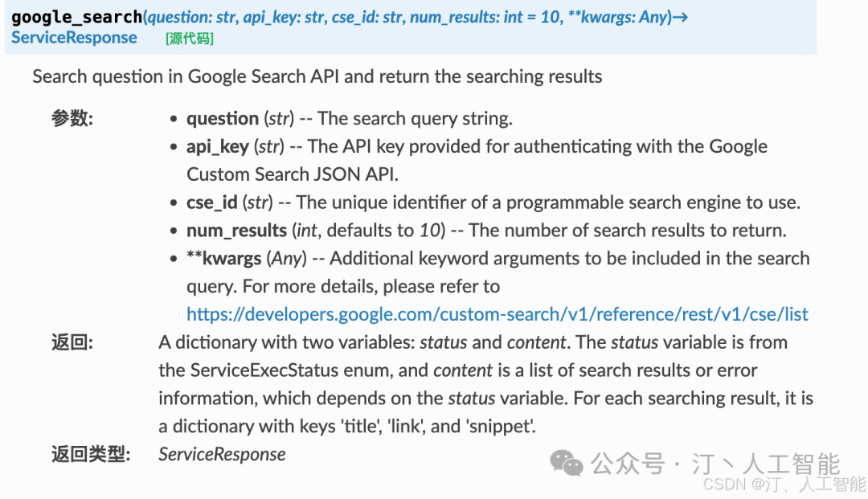This screenshot has width=868, height=499.
Task: Click the bold num_results parameter in list
Action: click(236, 231)
